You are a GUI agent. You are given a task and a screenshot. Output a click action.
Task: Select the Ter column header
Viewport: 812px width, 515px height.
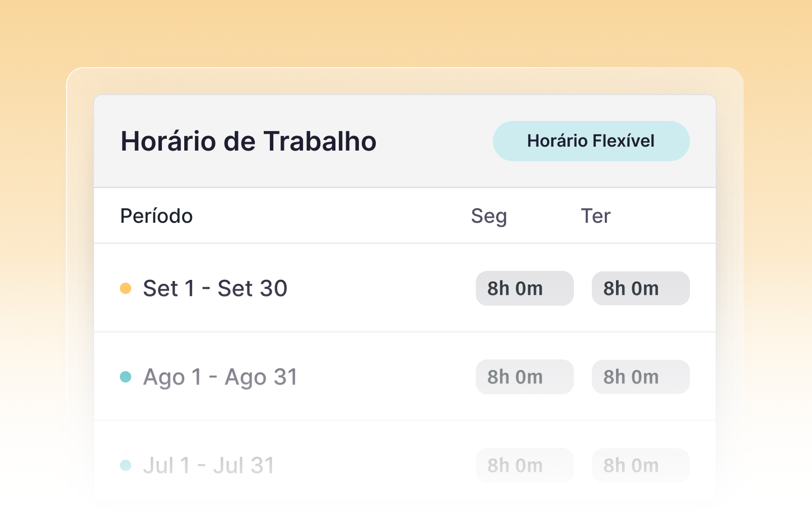(x=595, y=216)
